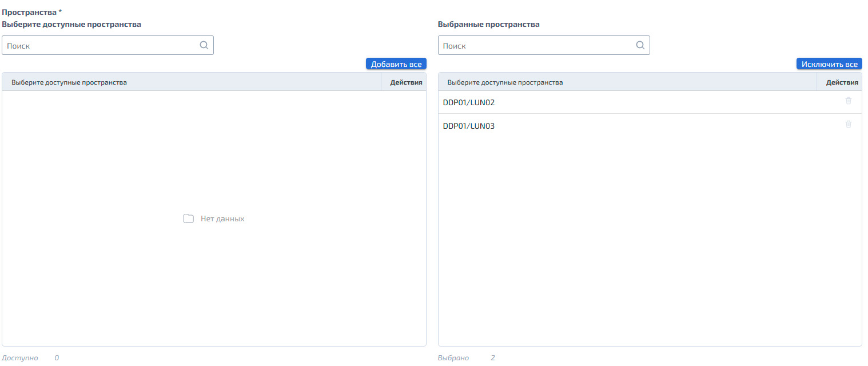The height and width of the screenshot is (366, 868).
Task: Click the "Исключить все" button
Action: (x=829, y=64)
